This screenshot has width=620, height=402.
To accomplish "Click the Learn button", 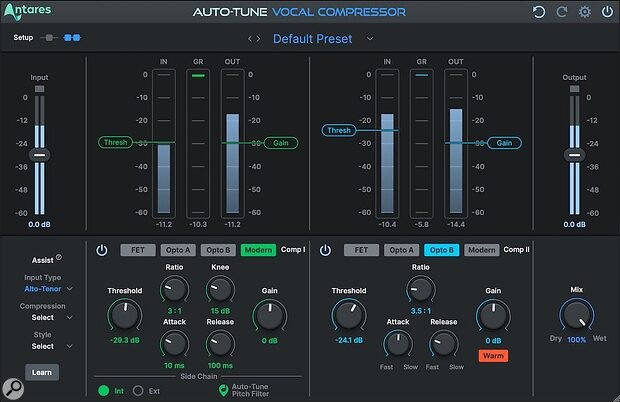I will (42, 372).
